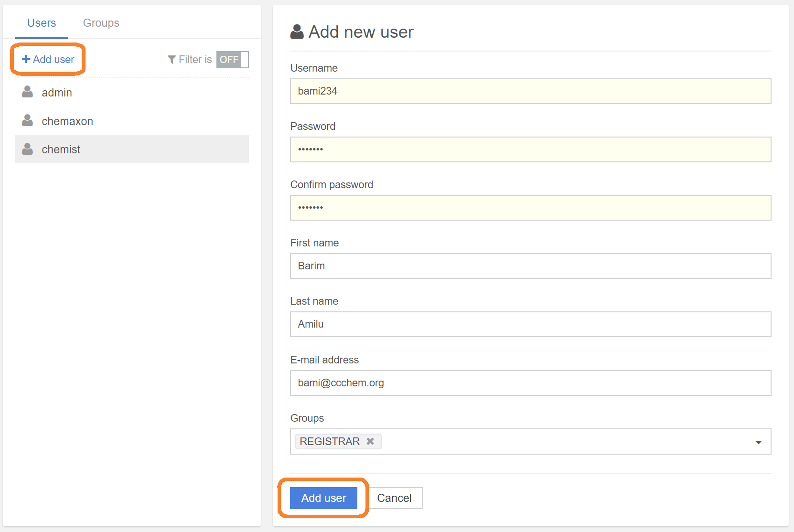Submit form with blue Add user button
Image resolution: width=794 pixels, height=532 pixels.
[x=323, y=498]
